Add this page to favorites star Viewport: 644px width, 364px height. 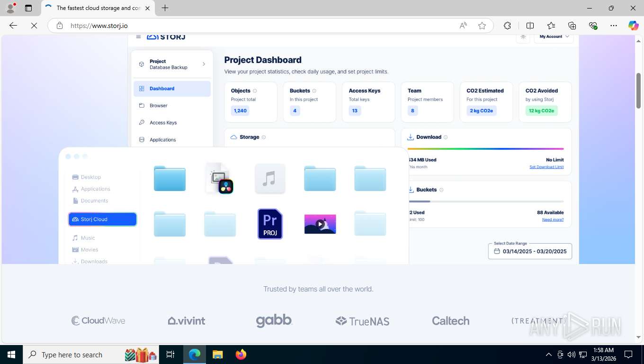(x=482, y=26)
